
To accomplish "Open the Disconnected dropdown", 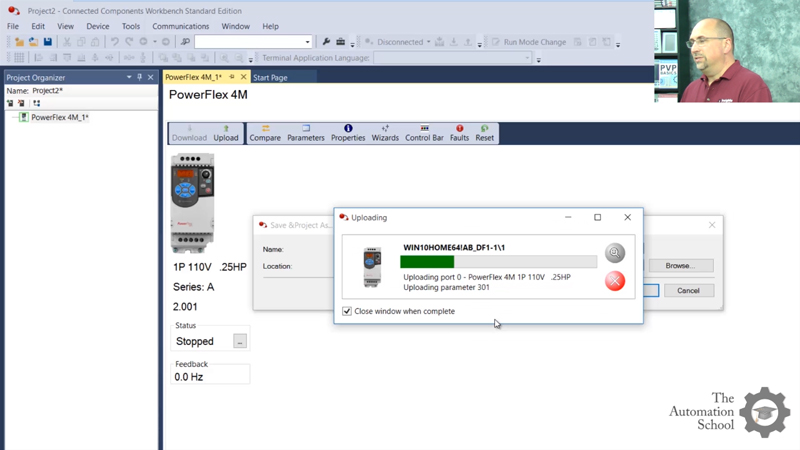I will pyautogui.click(x=429, y=42).
